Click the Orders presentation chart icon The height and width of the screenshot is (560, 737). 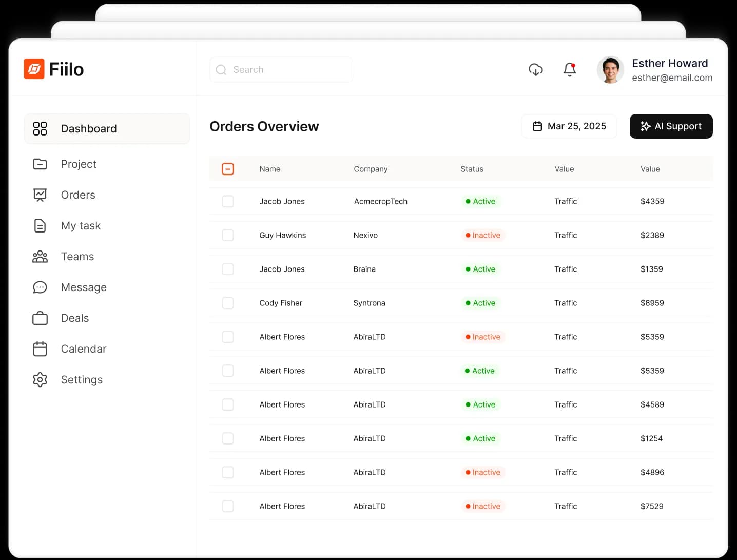click(x=40, y=195)
